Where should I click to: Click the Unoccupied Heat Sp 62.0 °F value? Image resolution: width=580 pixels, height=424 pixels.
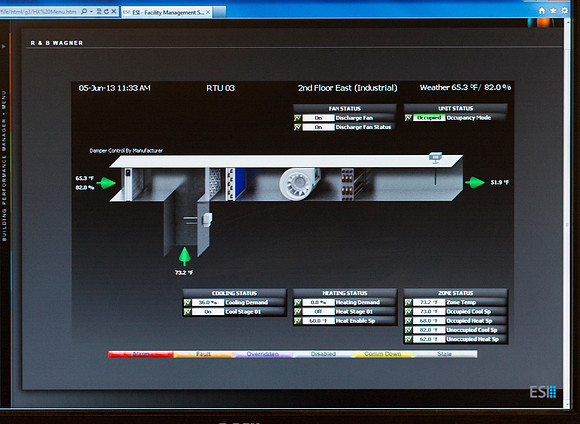tap(429, 339)
